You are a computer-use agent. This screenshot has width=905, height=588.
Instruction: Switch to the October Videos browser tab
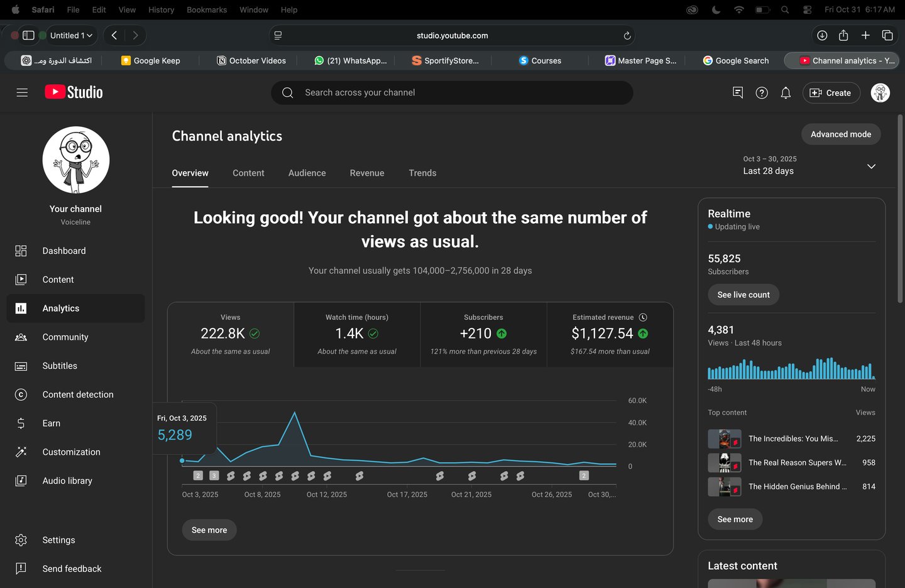click(251, 60)
